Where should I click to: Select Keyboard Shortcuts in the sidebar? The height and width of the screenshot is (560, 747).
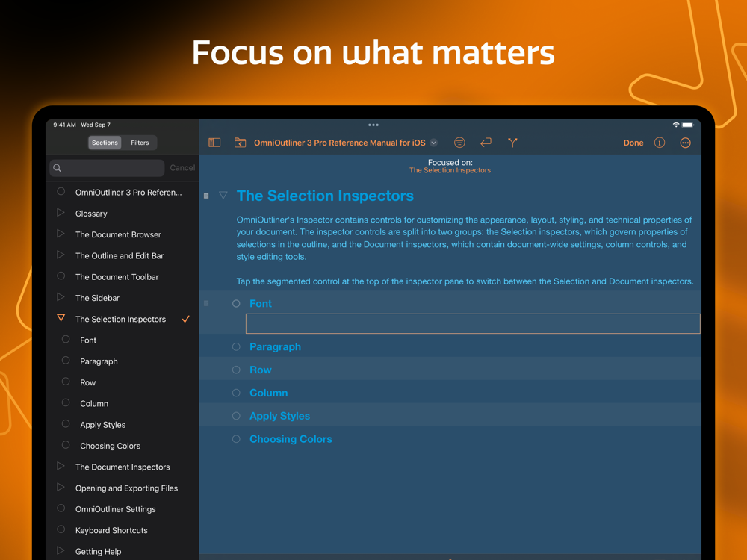point(111,530)
